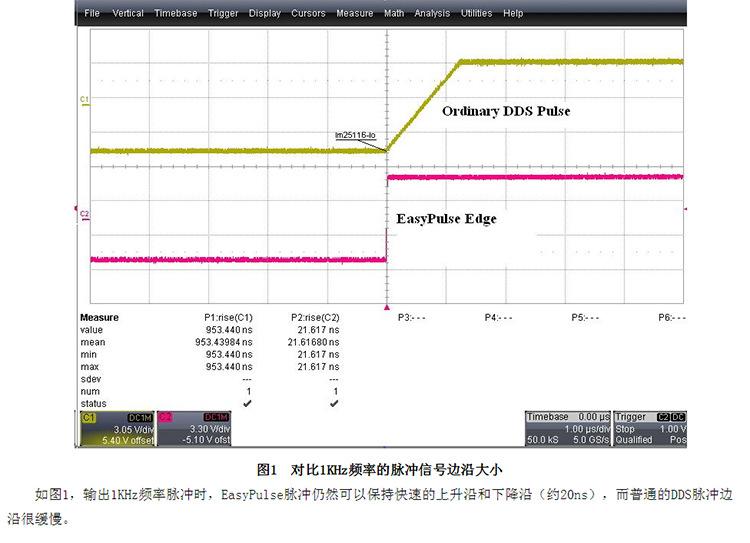Select the Display menu
Viewport: 750px width, 543px height.
tap(265, 14)
